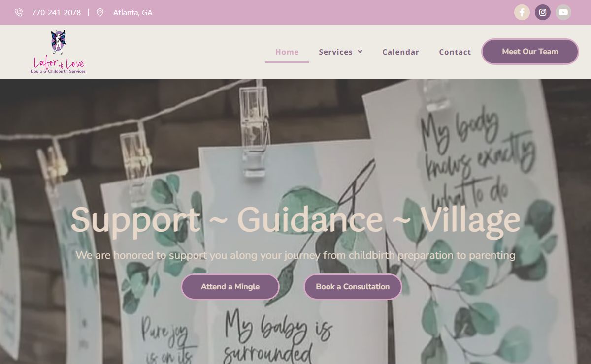
Task: Navigate to the Contact page
Action: coord(455,52)
